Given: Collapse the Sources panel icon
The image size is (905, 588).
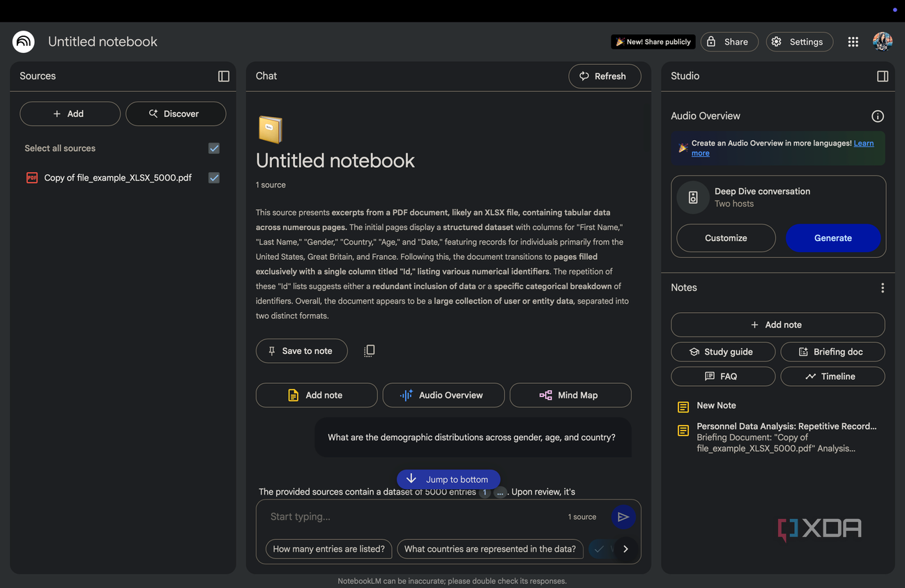Looking at the screenshot, I should click(x=224, y=76).
